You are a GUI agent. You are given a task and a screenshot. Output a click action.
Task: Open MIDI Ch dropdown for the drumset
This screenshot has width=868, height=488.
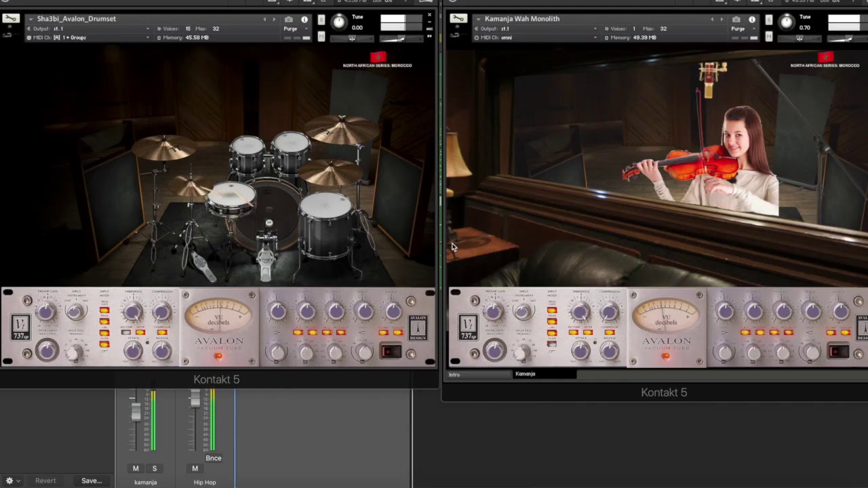point(88,37)
